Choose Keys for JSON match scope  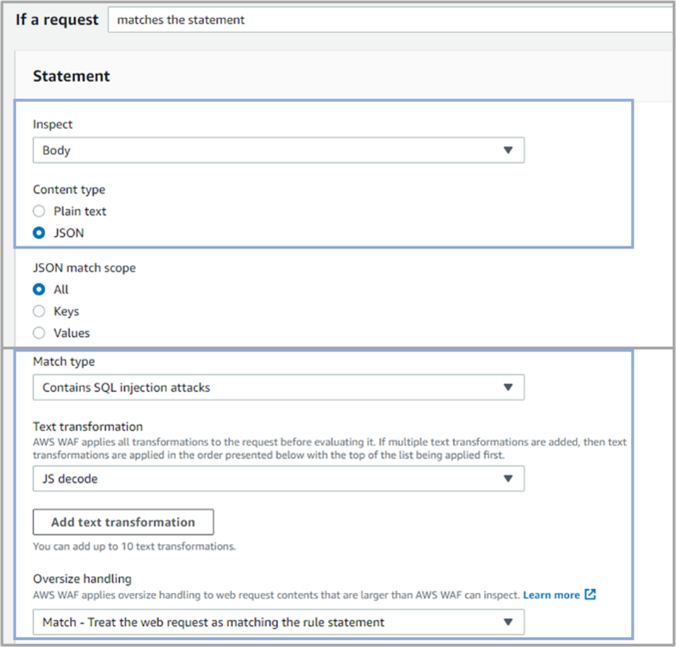pos(39,311)
